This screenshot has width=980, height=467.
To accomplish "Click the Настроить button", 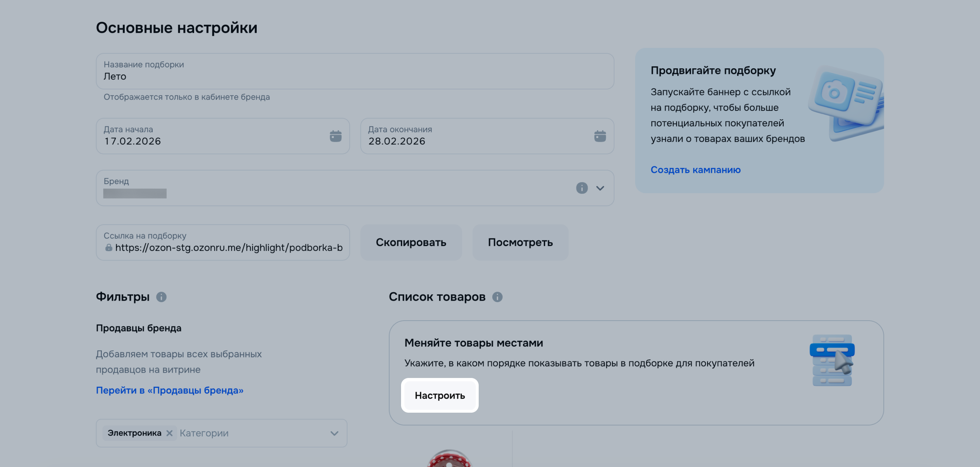I will tap(439, 395).
